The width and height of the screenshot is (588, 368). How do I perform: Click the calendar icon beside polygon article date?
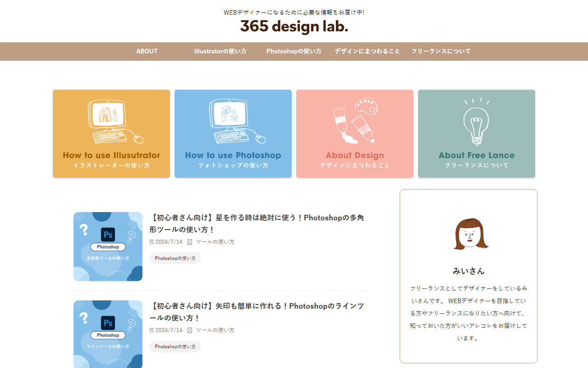click(152, 242)
